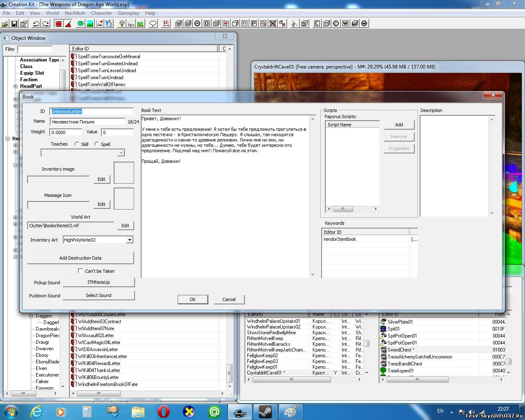Select SpellTomeWallOfFlames in the object list
The image size is (525, 420).
[102, 84]
